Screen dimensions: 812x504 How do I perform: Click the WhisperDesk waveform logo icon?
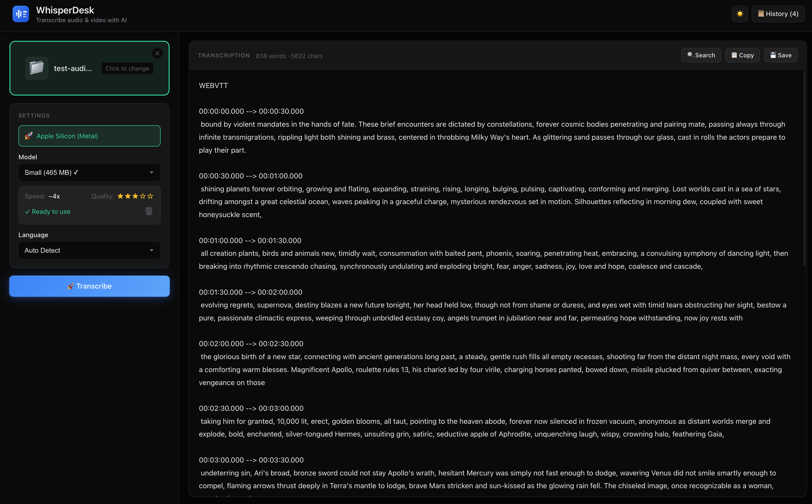pos(21,14)
